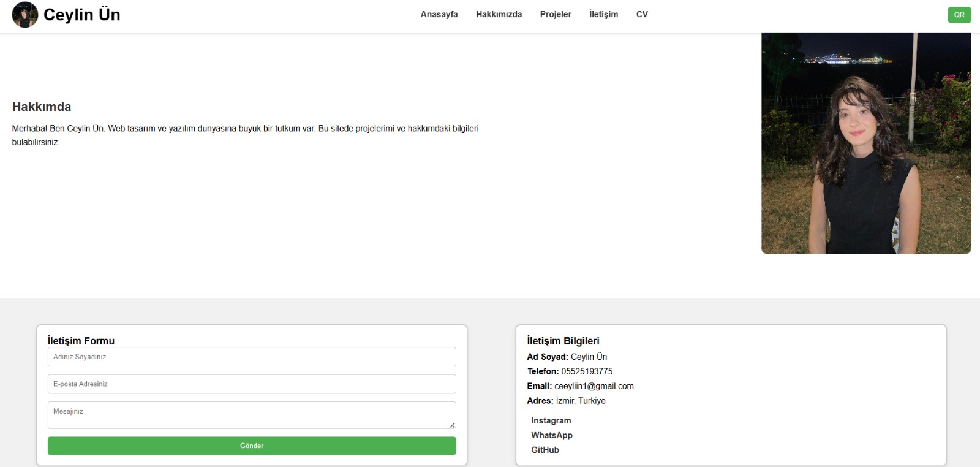Submit the form with Gönder button
The image size is (980, 467).
click(x=251, y=446)
